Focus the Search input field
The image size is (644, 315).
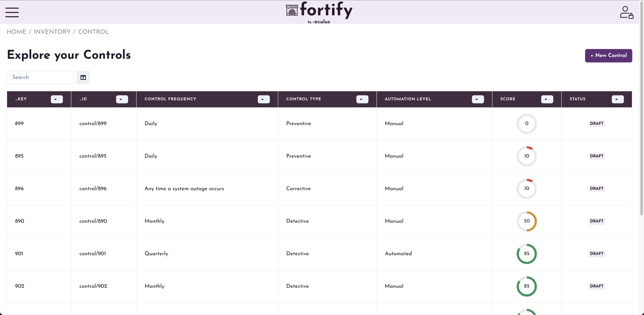coord(40,78)
